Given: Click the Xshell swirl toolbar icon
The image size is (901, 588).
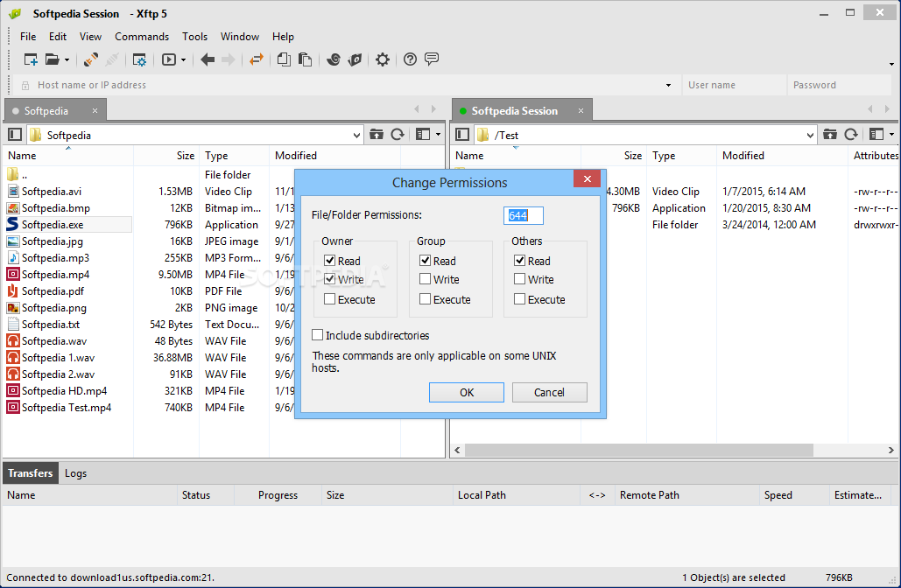Looking at the screenshot, I should [334, 59].
